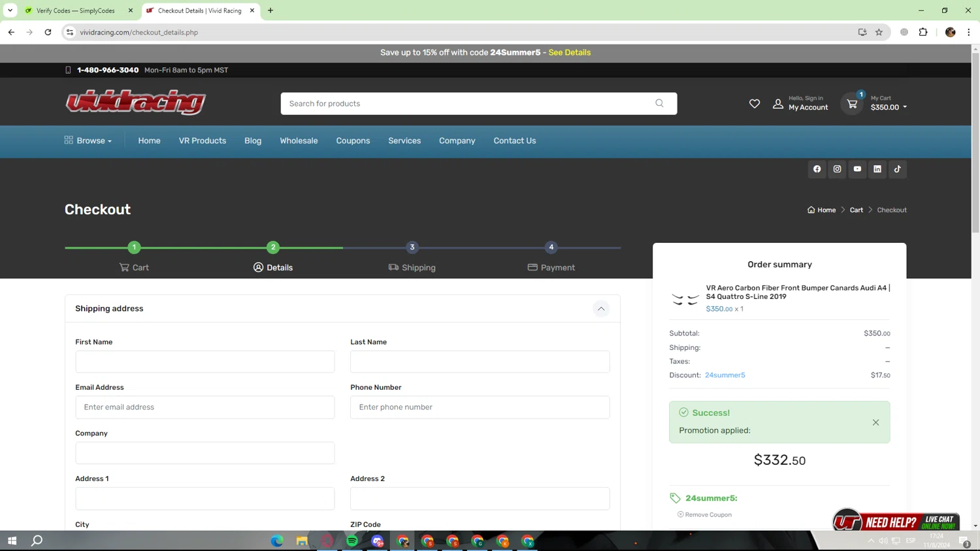Click the Home breadcrumb link
The height and width of the screenshot is (551, 980).
pyautogui.click(x=822, y=210)
